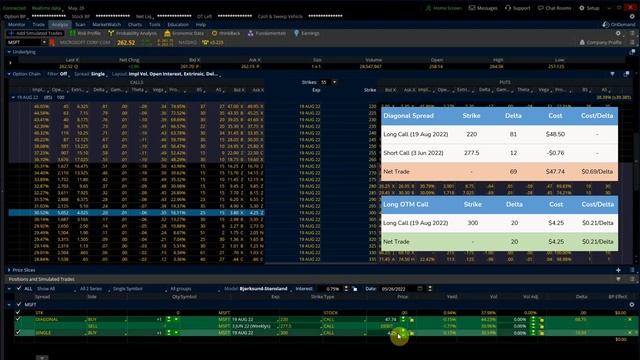Open the Show All dropdown
Screen dimensions: 640x360
point(56,289)
